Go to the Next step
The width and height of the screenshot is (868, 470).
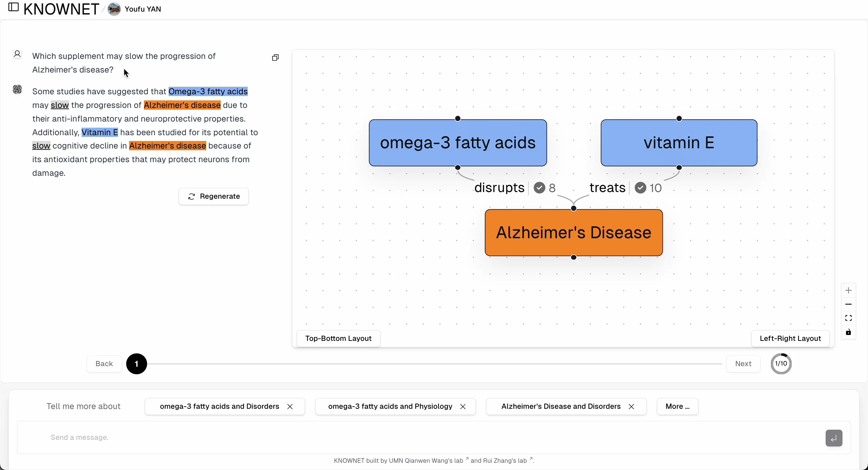coord(743,364)
